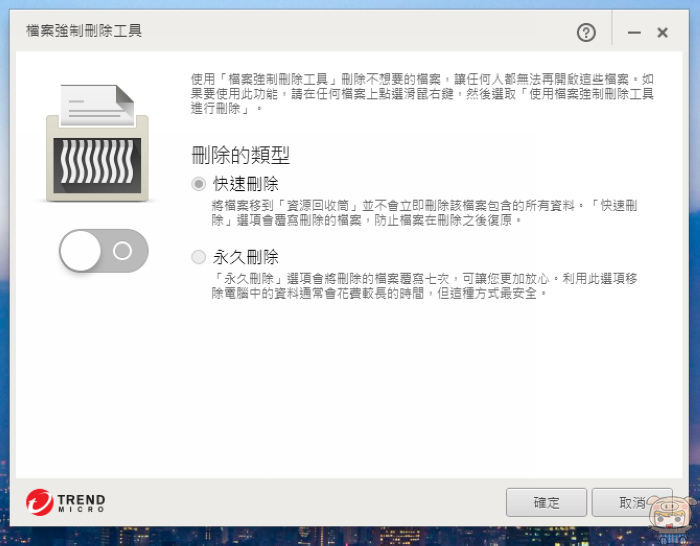This screenshot has width=700, height=546.
Task: Minimize the 檔案強制刪除工具 window
Action: click(634, 33)
